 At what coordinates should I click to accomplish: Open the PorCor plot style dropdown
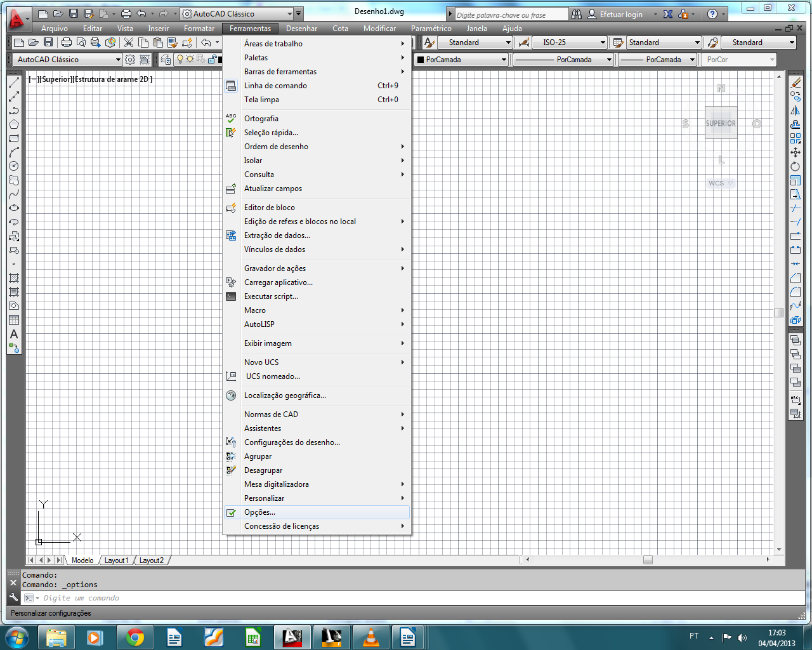739,60
